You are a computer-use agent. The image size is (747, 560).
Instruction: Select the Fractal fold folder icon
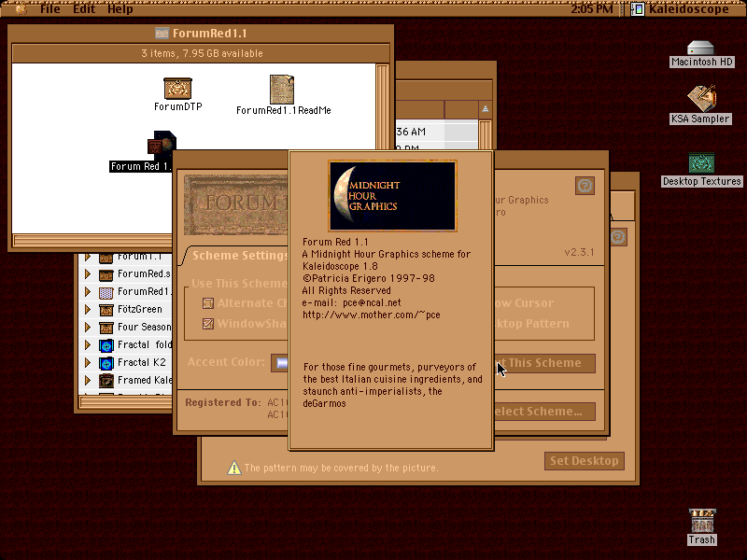point(106,345)
